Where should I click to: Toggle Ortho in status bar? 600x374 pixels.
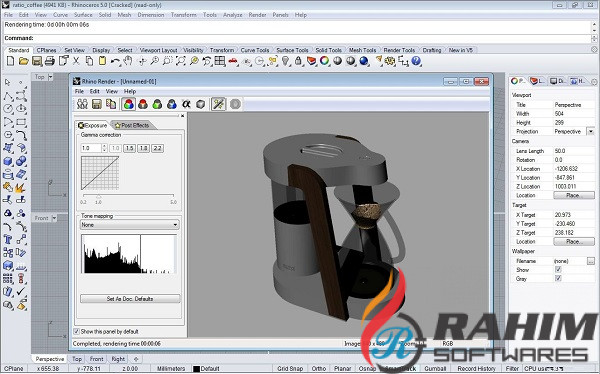point(319,368)
